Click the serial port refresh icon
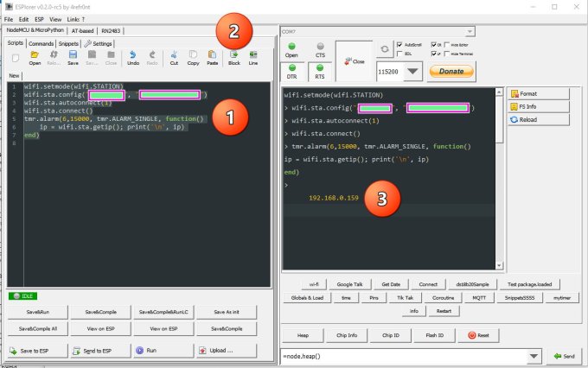The width and height of the screenshot is (588, 368). click(384, 49)
